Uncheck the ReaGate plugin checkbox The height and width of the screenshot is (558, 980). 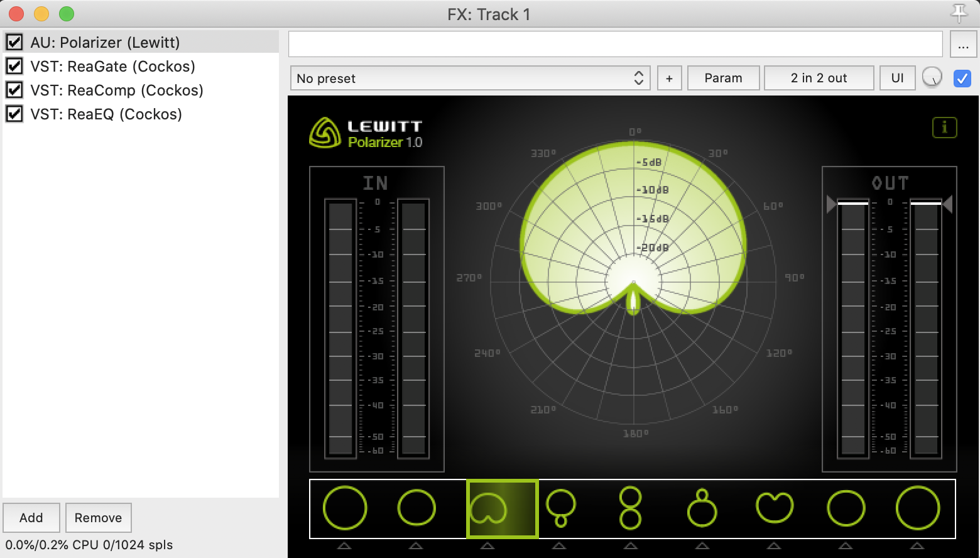[14, 66]
